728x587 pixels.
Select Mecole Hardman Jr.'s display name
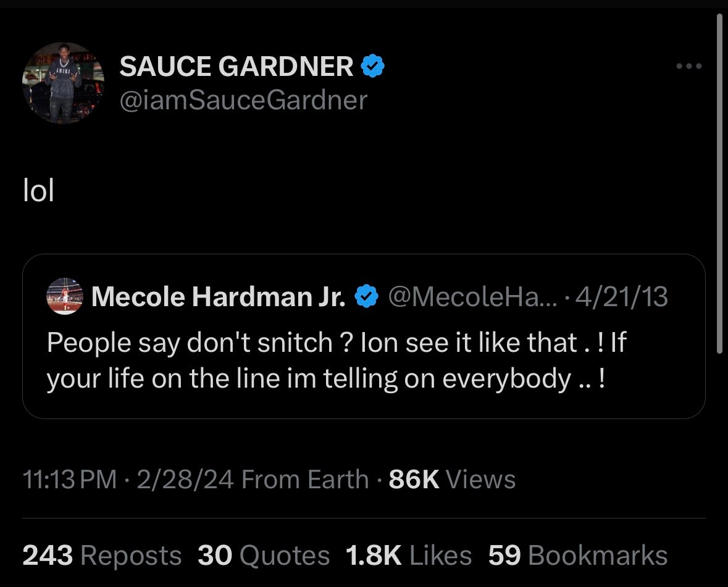(219, 296)
